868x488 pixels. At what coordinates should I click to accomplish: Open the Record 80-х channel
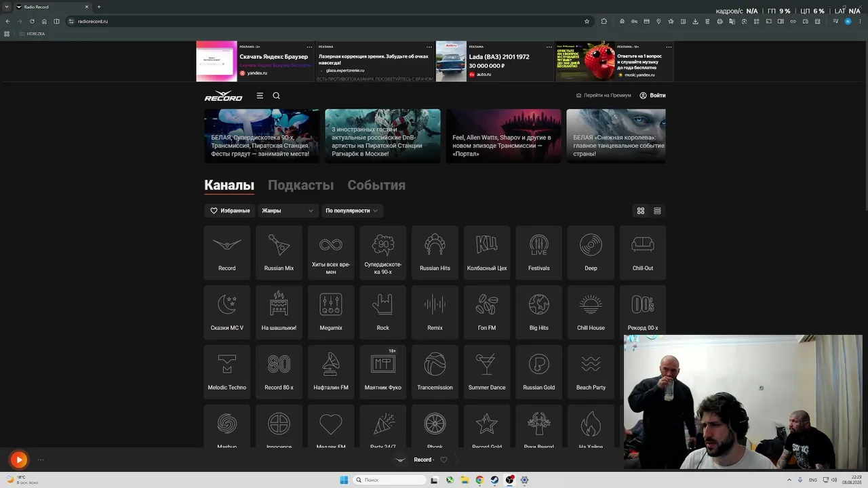(279, 372)
